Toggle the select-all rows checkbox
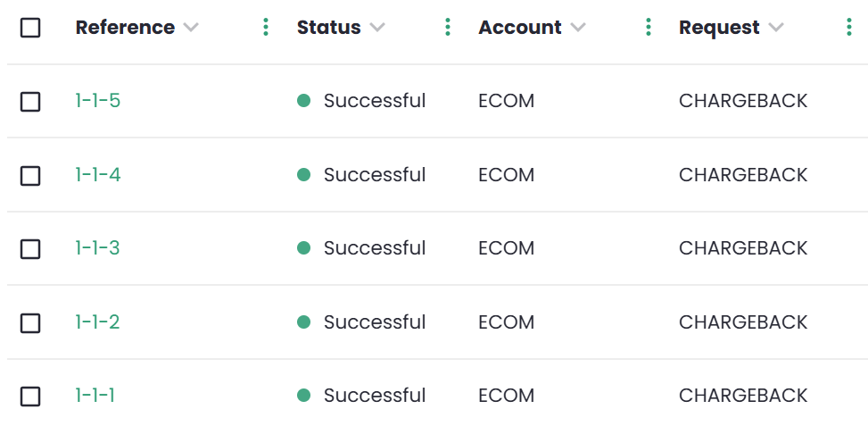This screenshot has height=426, width=868. point(30,28)
